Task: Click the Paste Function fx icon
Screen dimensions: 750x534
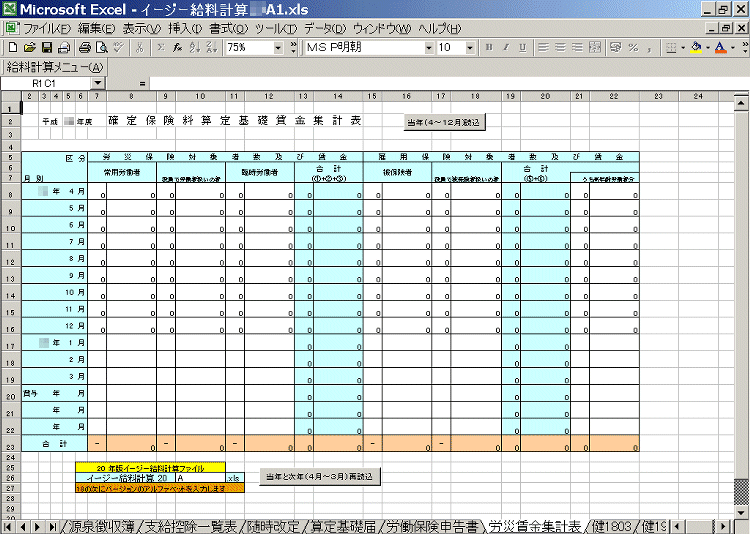Action: 177,47
